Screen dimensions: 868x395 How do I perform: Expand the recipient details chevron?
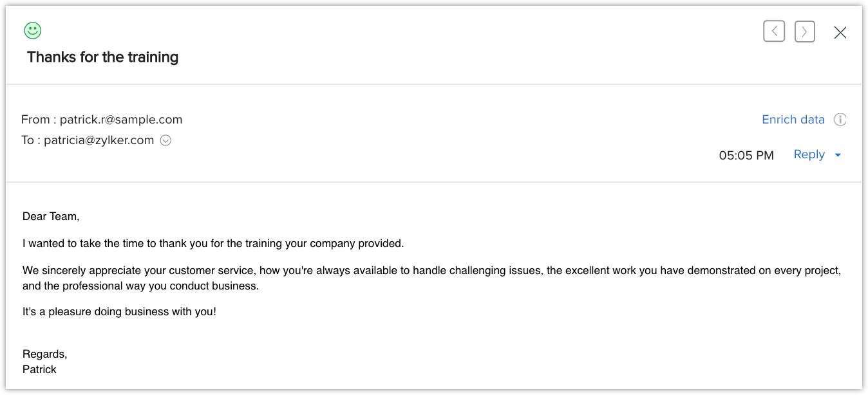(165, 140)
